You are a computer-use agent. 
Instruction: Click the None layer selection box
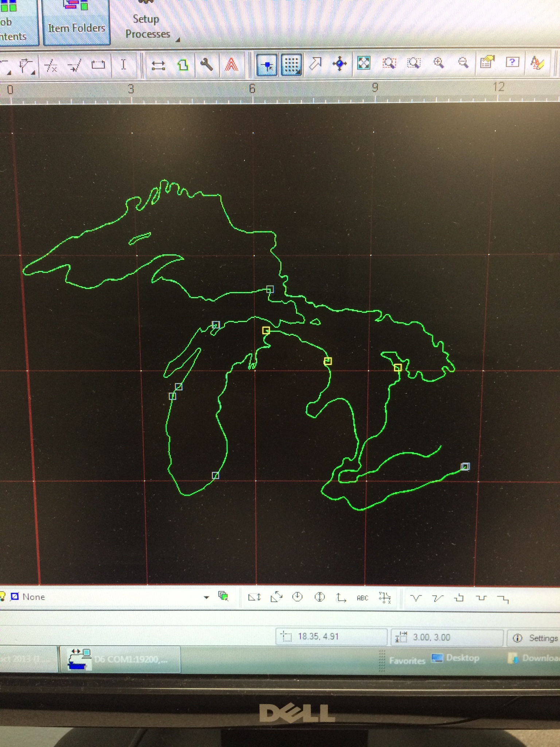coord(106,597)
